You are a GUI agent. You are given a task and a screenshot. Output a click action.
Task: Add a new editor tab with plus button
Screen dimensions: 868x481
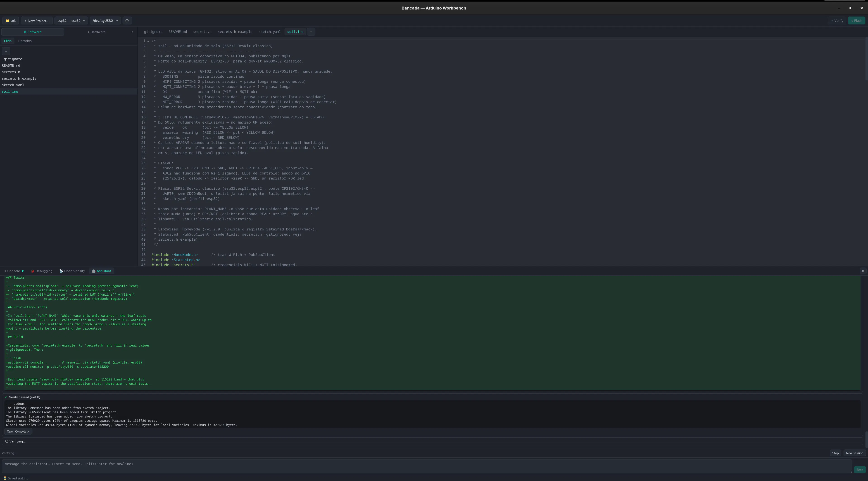(311, 32)
